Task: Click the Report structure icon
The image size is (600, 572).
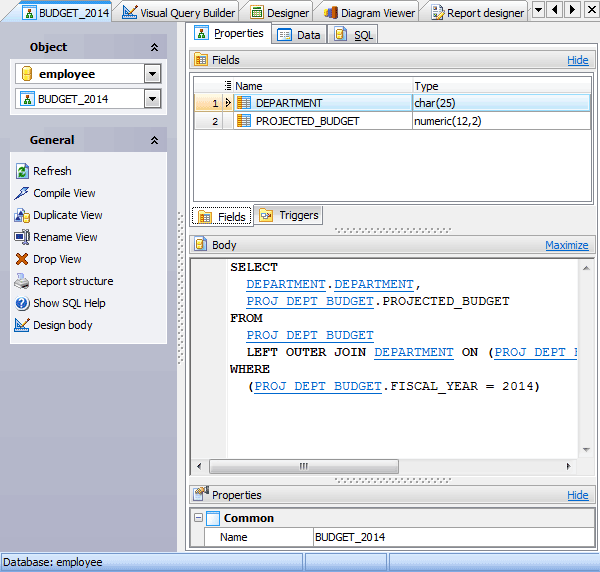Action: (23, 281)
